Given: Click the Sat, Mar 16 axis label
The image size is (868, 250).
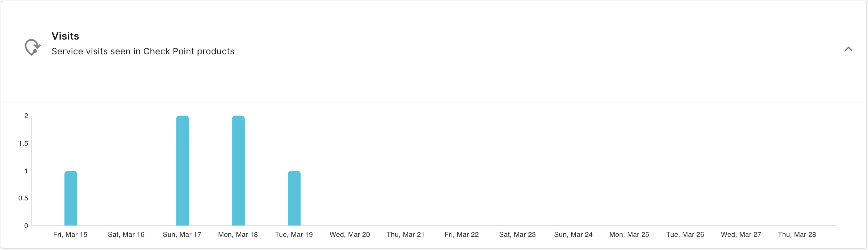Looking at the screenshot, I should [x=126, y=235].
